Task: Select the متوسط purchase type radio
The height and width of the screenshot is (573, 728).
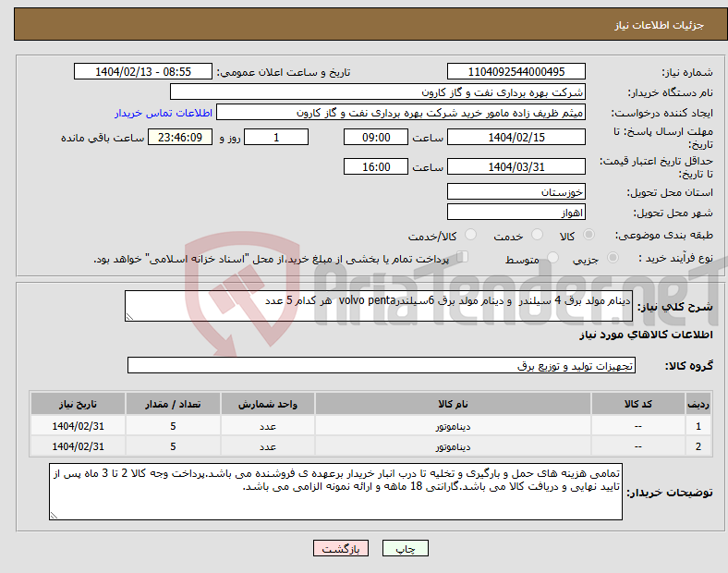Action: coord(553,257)
